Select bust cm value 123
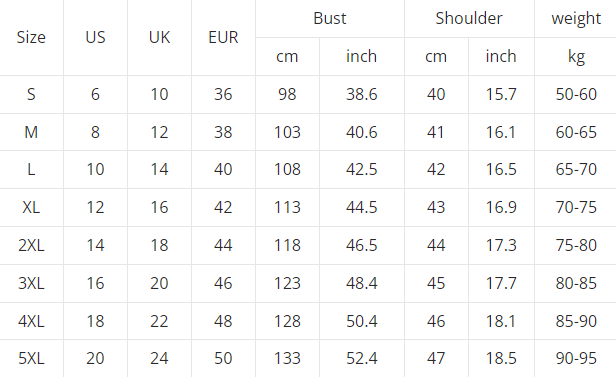Viewport: 616px width, 377px height. pyautogui.click(x=287, y=283)
